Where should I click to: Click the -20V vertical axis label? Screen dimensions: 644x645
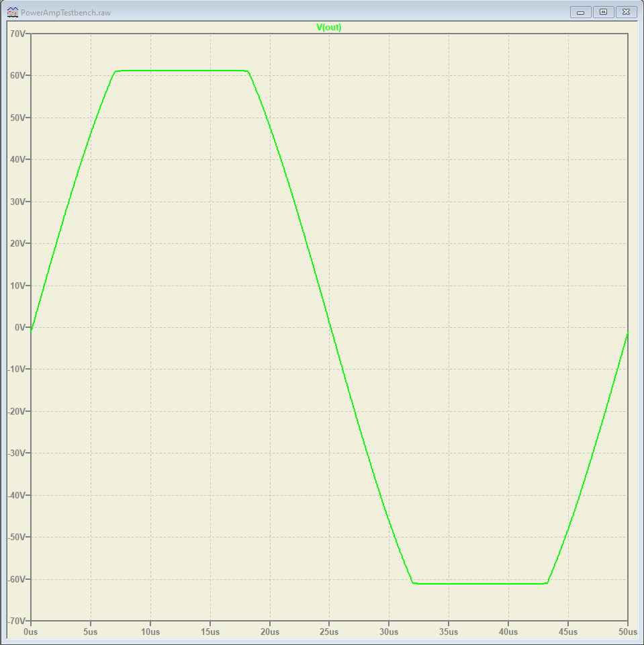[16, 411]
